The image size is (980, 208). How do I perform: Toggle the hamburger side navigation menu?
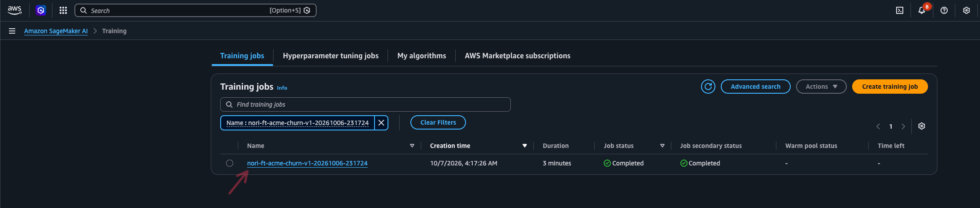pyautogui.click(x=12, y=31)
